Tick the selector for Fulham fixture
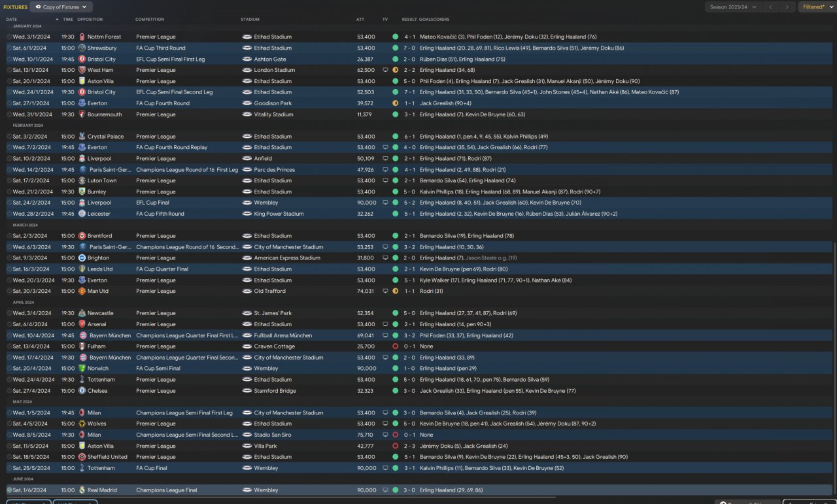 pyautogui.click(x=9, y=346)
